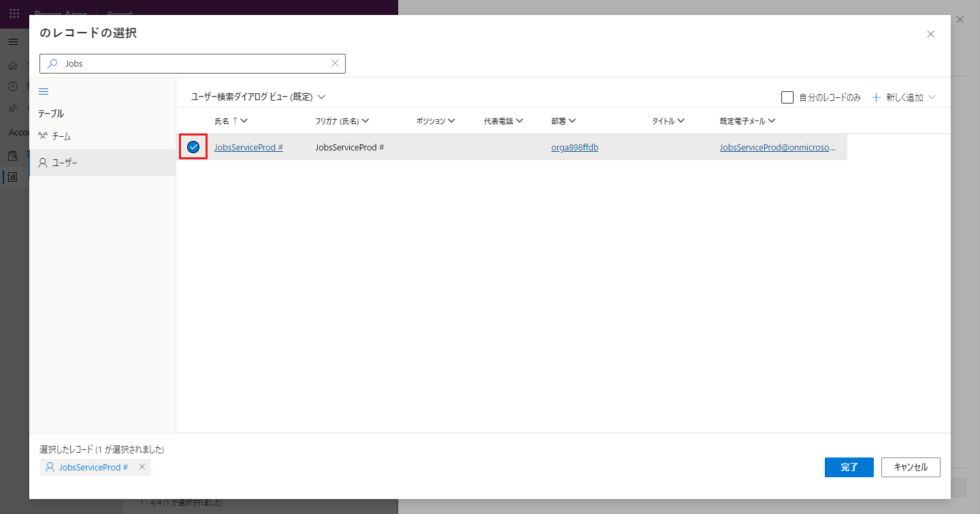Open Recent clock icon in background sidebar
This screenshot has width=980, height=514.
coord(13,86)
